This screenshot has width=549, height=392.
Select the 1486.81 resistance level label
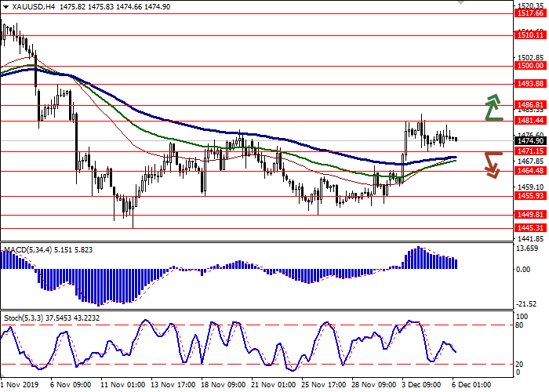(x=531, y=104)
